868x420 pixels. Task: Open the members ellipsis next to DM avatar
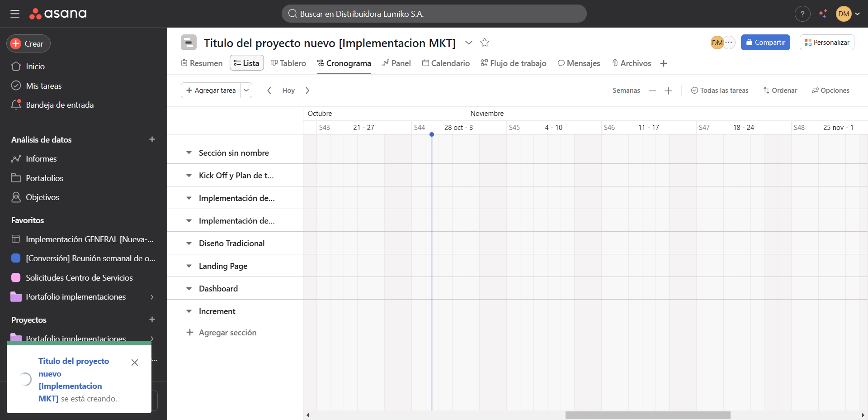(x=729, y=43)
